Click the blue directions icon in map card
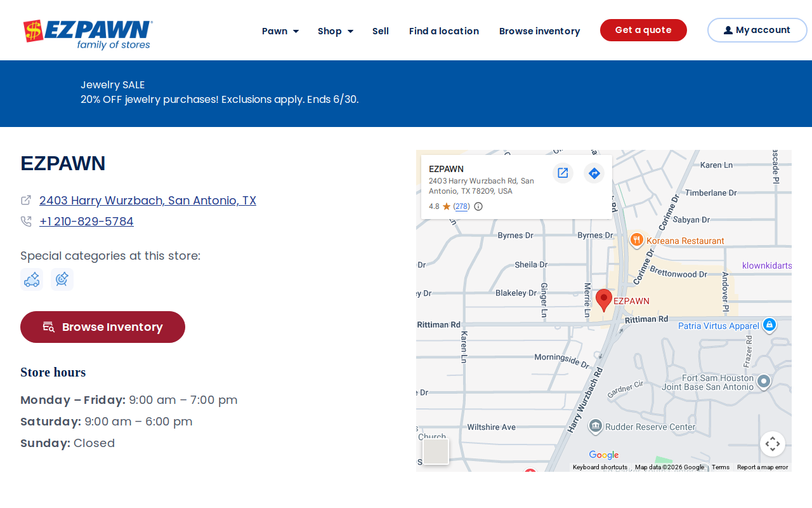812x508 pixels. [x=594, y=173]
